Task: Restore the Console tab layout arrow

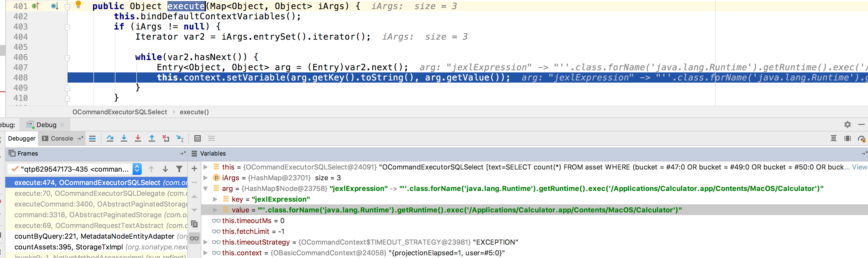Action: (x=80, y=138)
